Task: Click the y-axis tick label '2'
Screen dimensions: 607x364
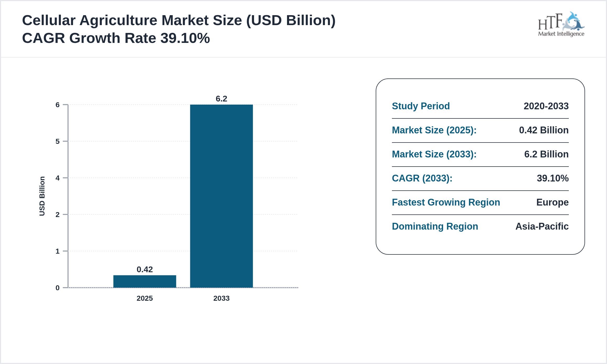Action: [x=58, y=215]
